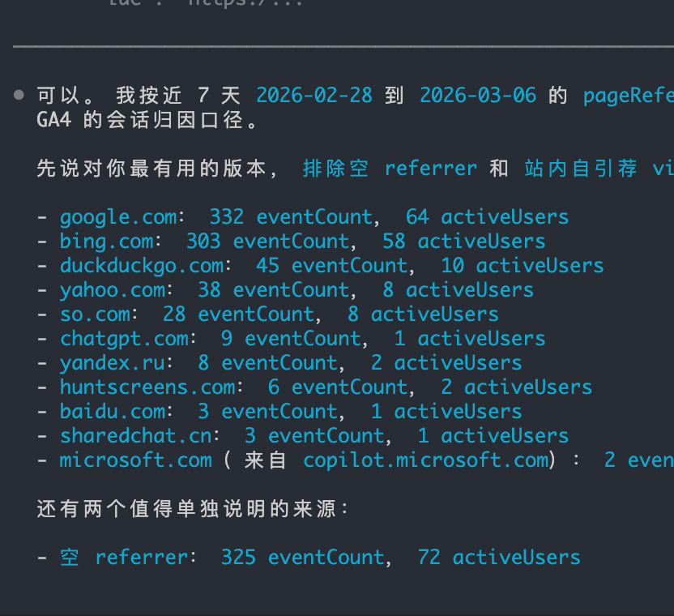Click the yahoo.com referrer entry
Screen dimensions: 674x616
click(x=113, y=290)
